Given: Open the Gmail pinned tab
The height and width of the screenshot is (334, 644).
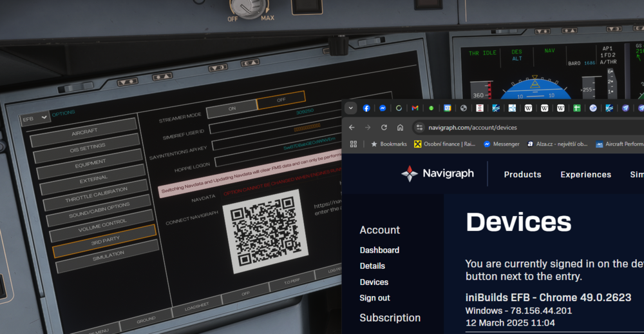Looking at the screenshot, I should click(x=415, y=108).
